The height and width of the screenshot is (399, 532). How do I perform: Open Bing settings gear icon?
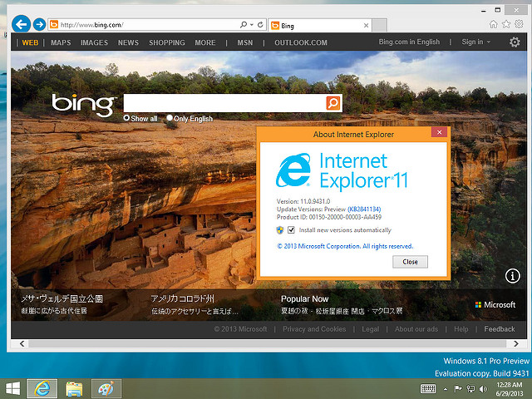coord(515,42)
